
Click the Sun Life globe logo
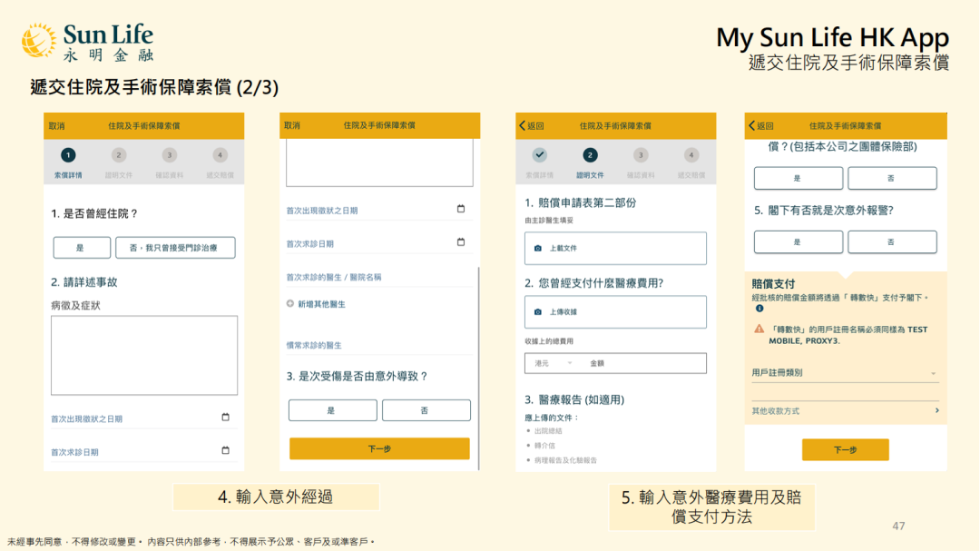(x=39, y=41)
